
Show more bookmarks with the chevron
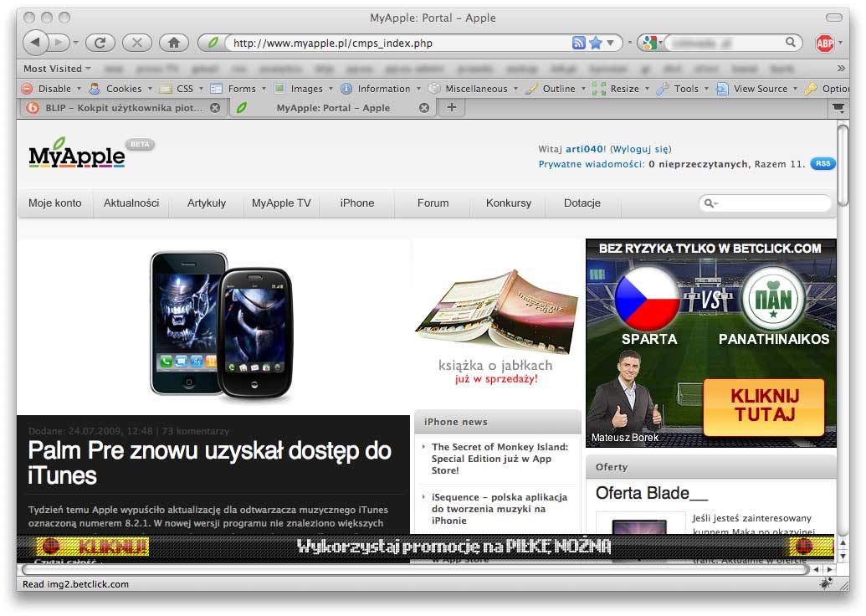coord(841,69)
